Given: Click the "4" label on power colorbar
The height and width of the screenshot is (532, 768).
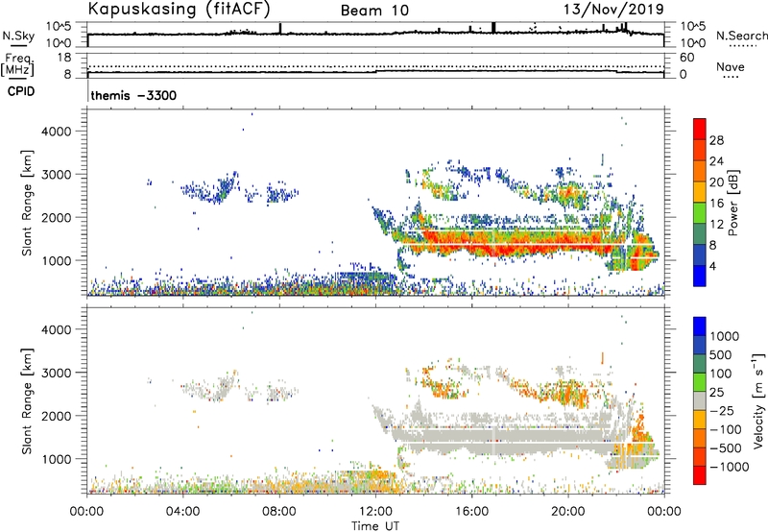Looking at the screenshot, I should (x=713, y=266).
